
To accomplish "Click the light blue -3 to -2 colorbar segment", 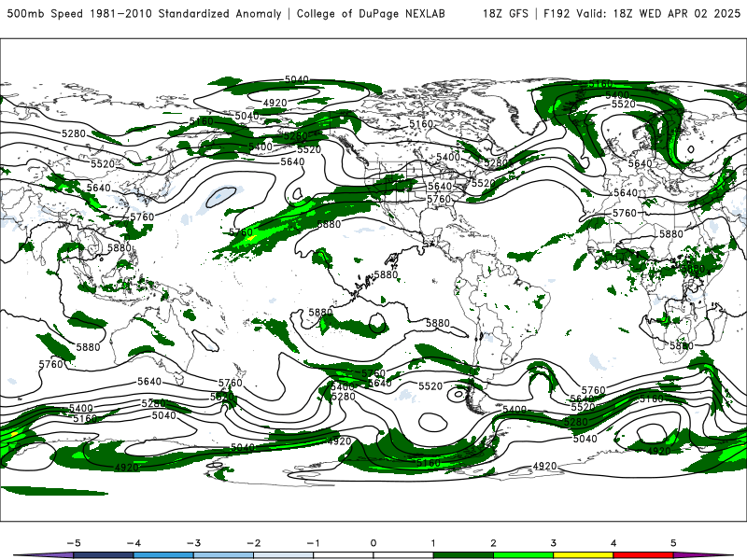I will point(223,555).
